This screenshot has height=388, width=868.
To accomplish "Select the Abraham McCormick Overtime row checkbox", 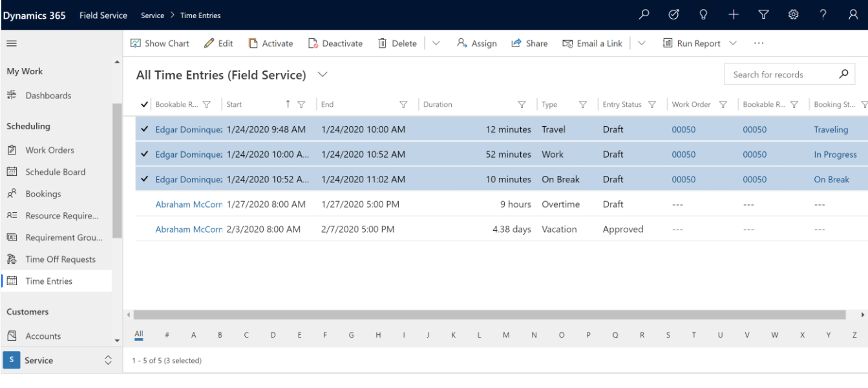I will [144, 204].
